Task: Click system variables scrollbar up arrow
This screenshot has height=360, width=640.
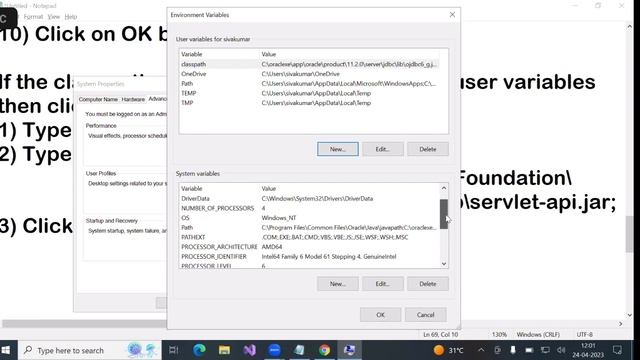Action: (444, 188)
